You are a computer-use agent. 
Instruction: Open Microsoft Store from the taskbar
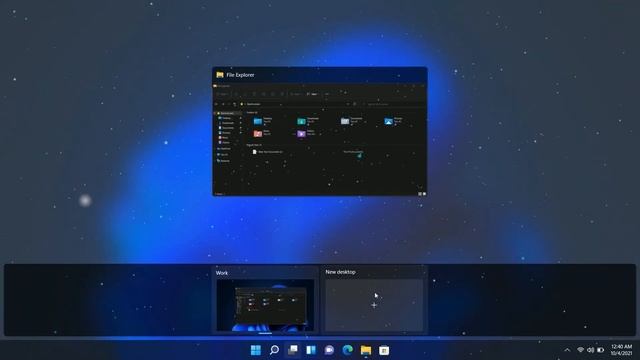(384, 350)
